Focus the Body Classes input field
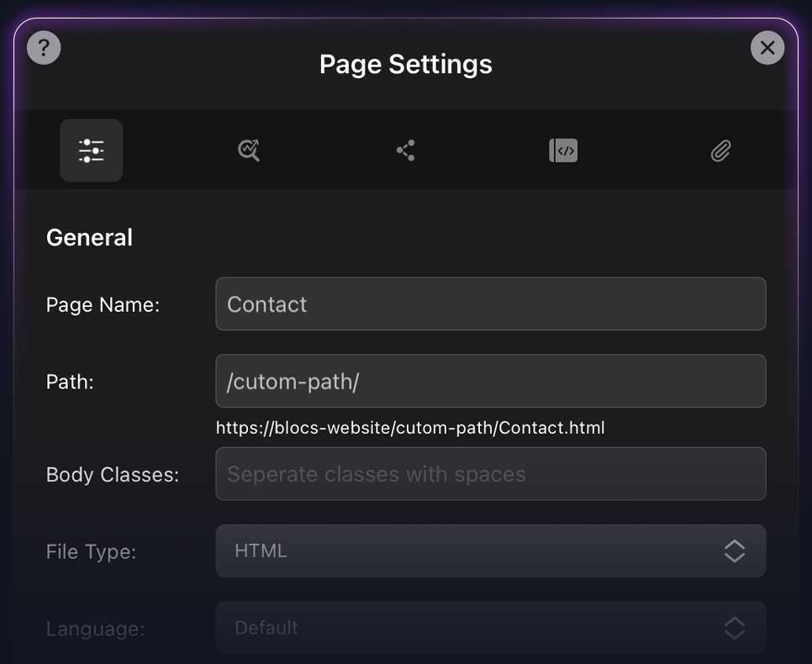This screenshot has width=812, height=664. tap(491, 474)
